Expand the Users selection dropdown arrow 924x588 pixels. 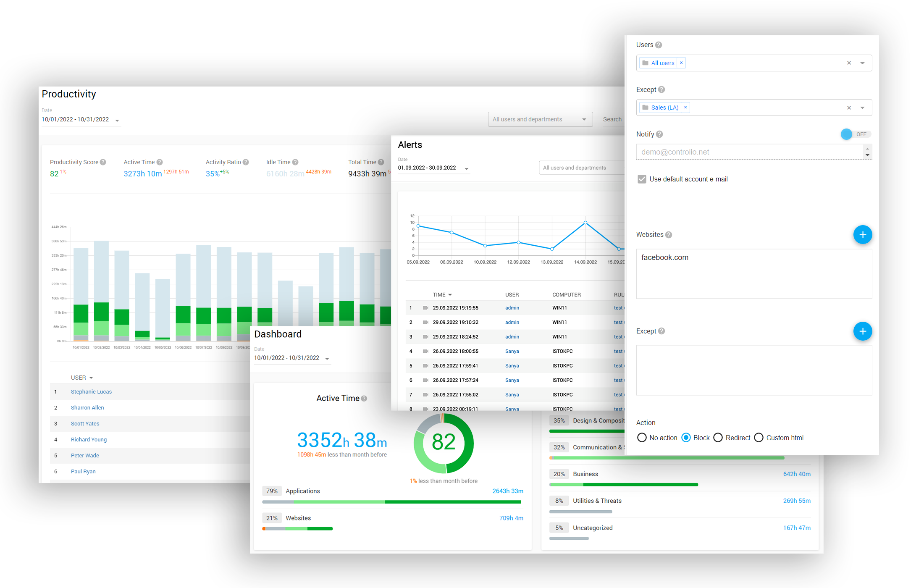pyautogui.click(x=862, y=63)
